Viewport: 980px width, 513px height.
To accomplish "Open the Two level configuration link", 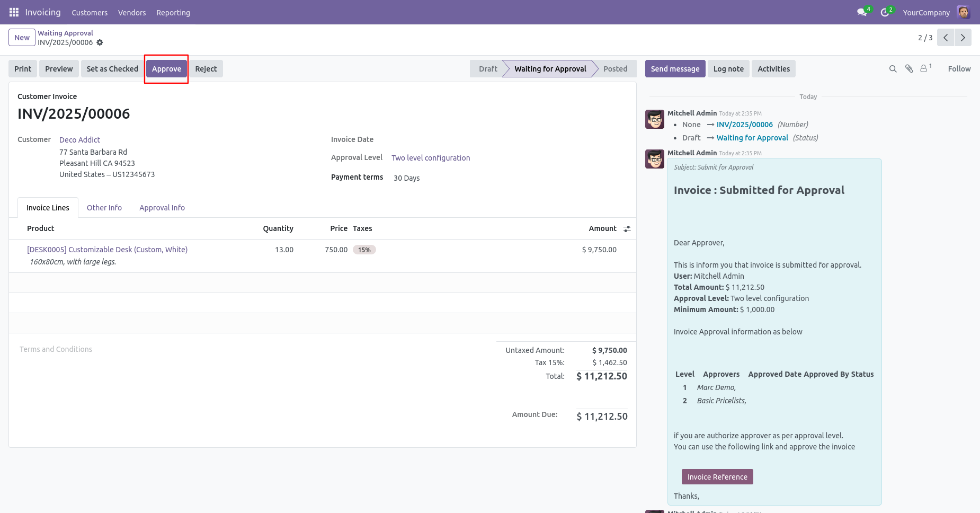I will 431,158.
